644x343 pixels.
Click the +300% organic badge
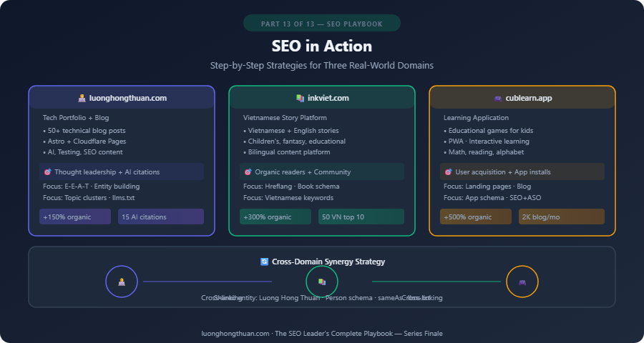click(x=275, y=217)
